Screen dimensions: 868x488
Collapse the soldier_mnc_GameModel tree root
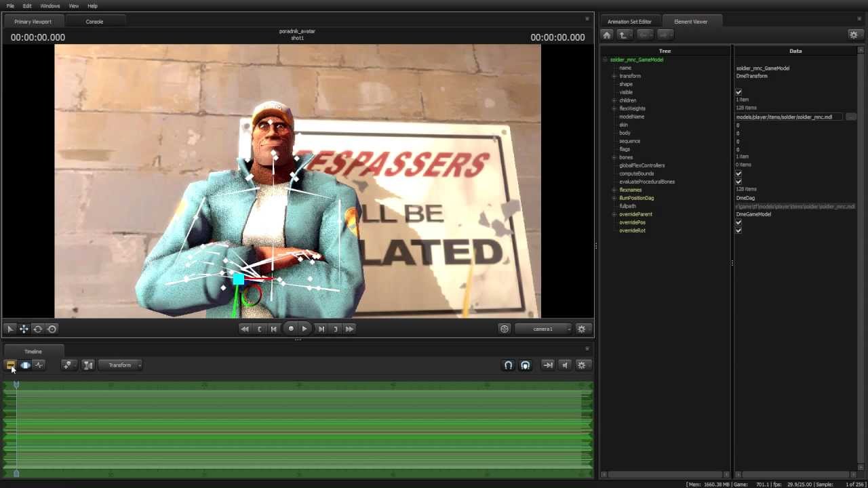click(x=605, y=60)
